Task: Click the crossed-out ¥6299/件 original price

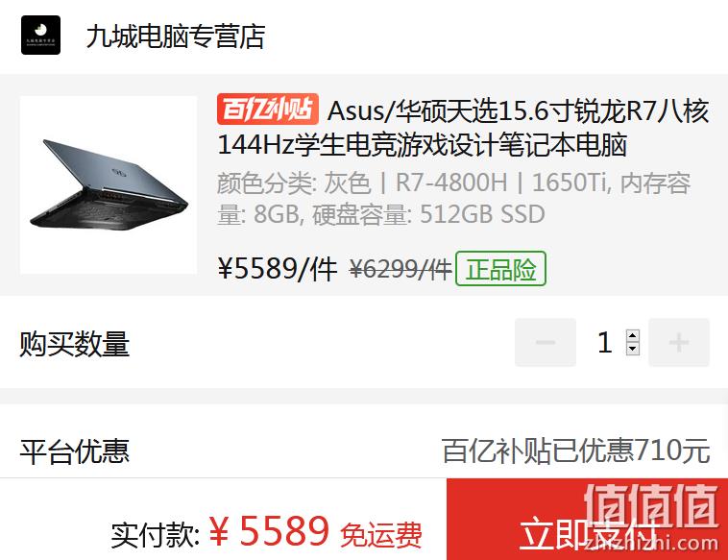Action: coord(400,269)
